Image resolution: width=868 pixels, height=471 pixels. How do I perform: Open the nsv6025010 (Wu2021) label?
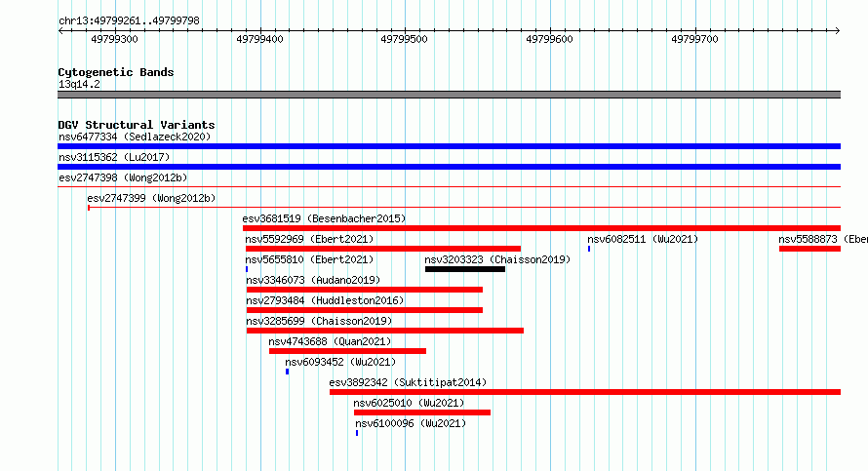click(x=409, y=403)
